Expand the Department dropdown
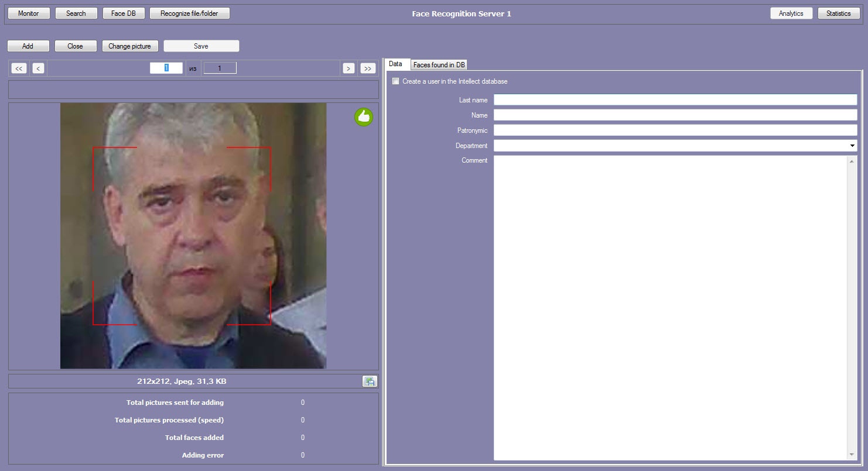 pyautogui.click(x=852, y=146)
